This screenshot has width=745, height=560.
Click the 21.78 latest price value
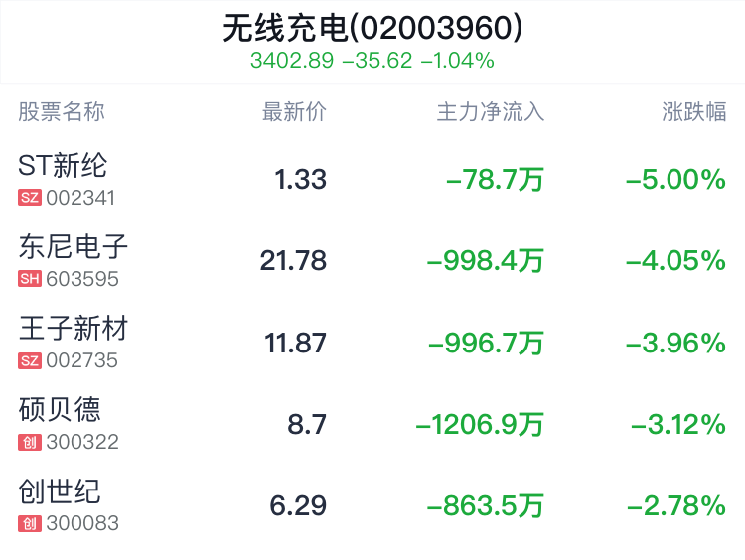tap(293, 261)
